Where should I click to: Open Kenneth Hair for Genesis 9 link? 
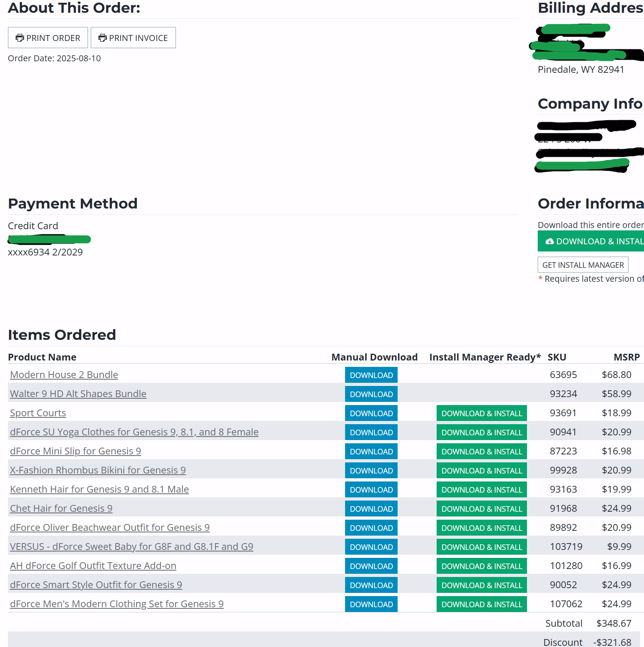click(x=100, y=489)
